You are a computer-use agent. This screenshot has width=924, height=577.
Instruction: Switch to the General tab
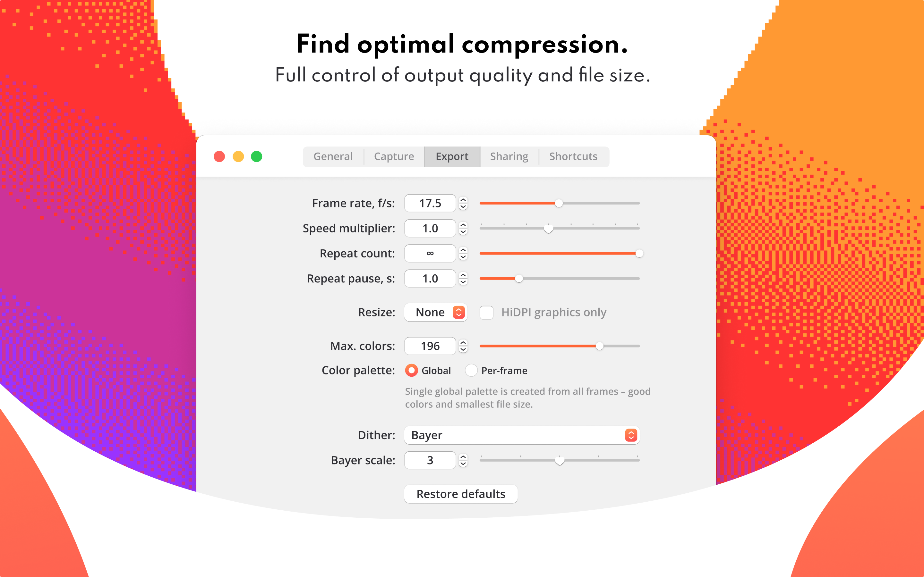click(333, 156)
